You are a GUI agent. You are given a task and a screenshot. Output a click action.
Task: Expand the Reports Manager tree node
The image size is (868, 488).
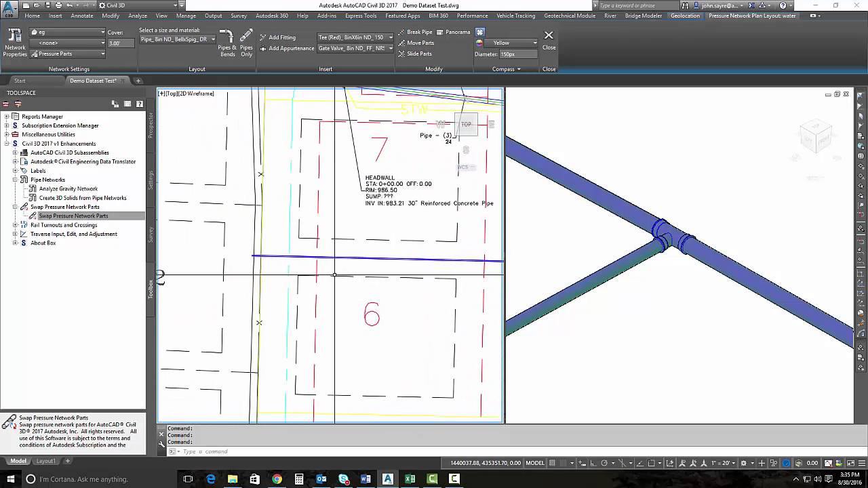[7, 117]
